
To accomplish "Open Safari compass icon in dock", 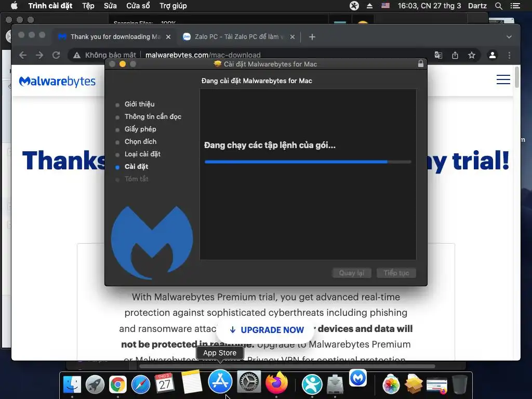I will tap(140, 385).
